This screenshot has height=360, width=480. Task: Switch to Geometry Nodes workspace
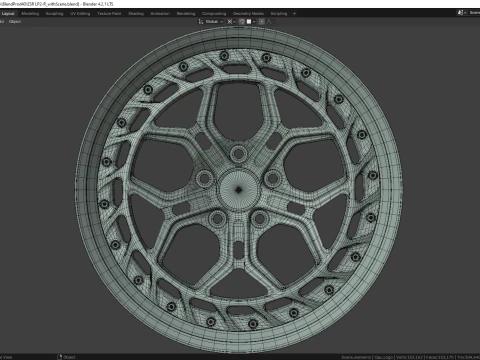coord(248,14)
